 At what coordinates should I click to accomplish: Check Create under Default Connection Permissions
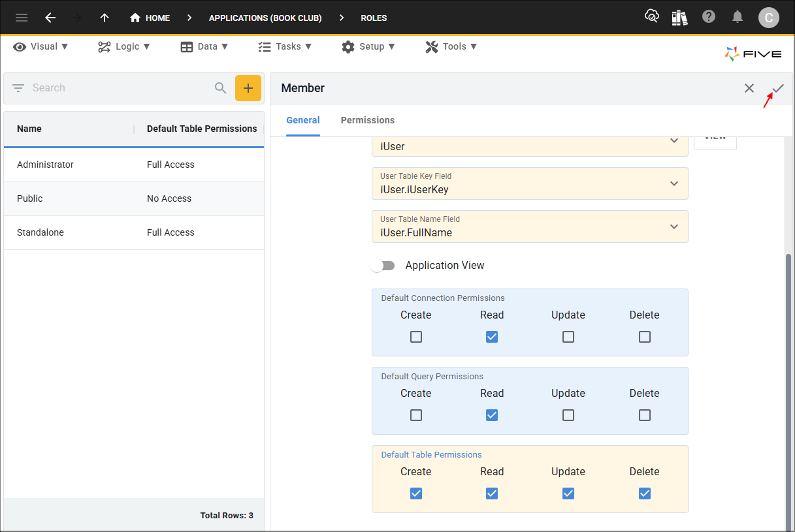416,337
